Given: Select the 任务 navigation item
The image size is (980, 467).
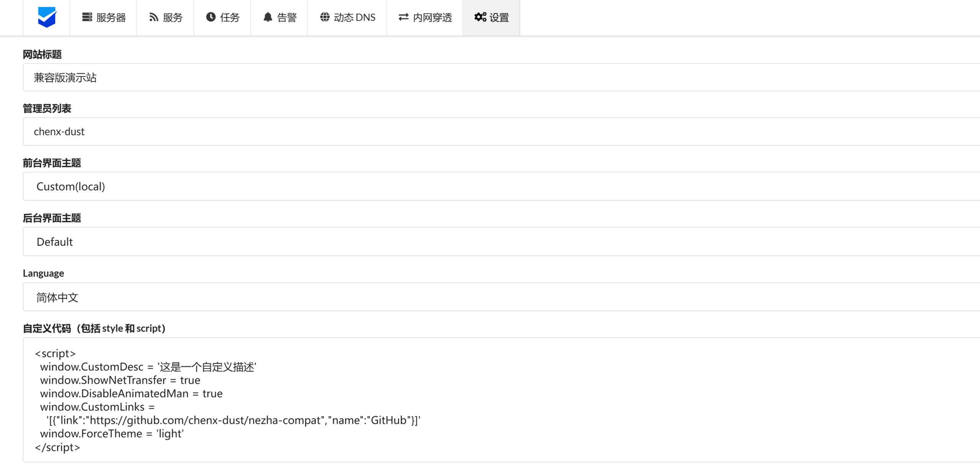Looking at the screenshot, I should tap(222, 18).
